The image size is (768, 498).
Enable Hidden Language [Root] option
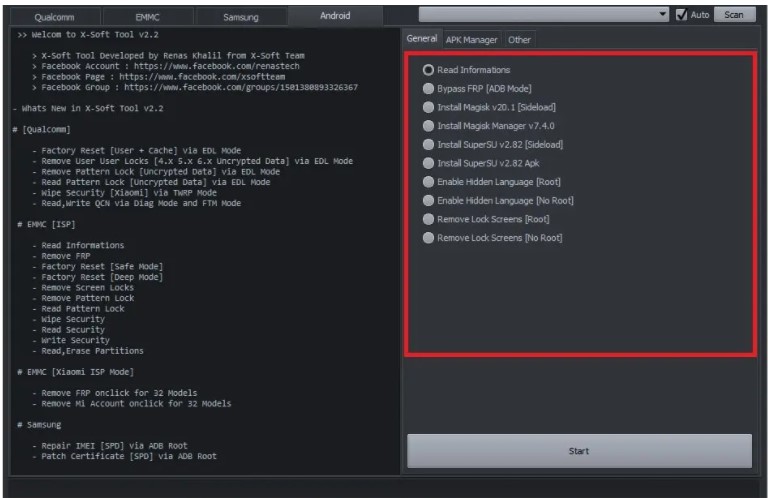tap(429, 182)
